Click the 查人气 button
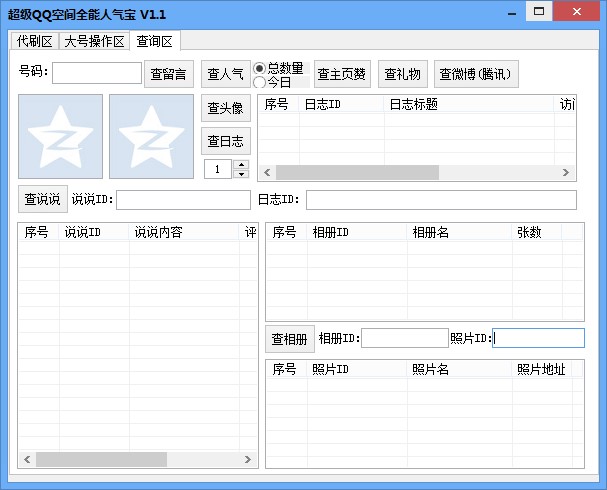Viewport: 607px width, 490px height. tap(225, 74)
